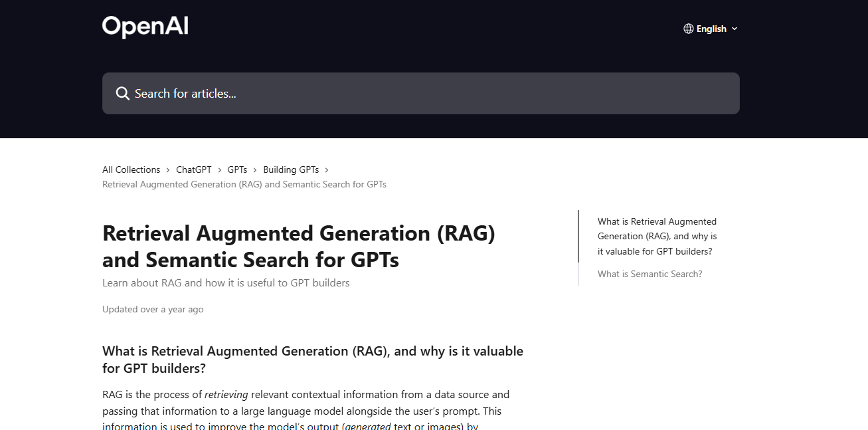Screen dimensions: 868x430
Task: Jump to 'What is Semantic Search?' section
Action: point(650,274)
